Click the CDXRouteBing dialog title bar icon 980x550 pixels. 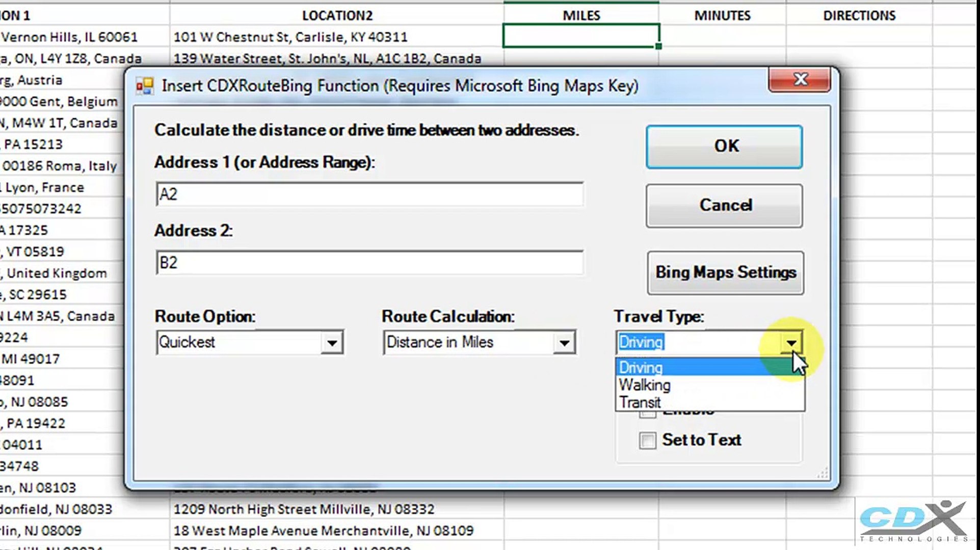tap(144, 85)
